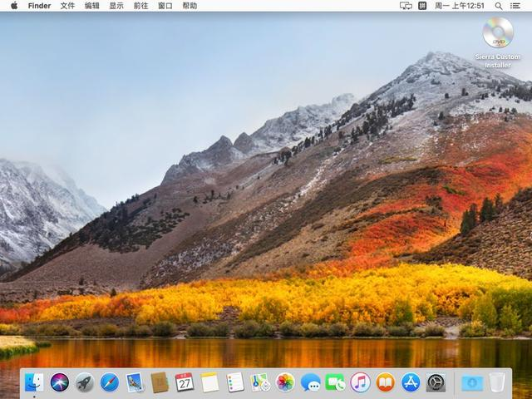Open the Contacts book icon

coord(160,382)
